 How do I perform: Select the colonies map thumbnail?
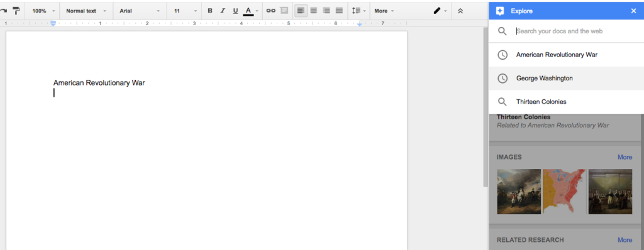(x=564, y=192)
